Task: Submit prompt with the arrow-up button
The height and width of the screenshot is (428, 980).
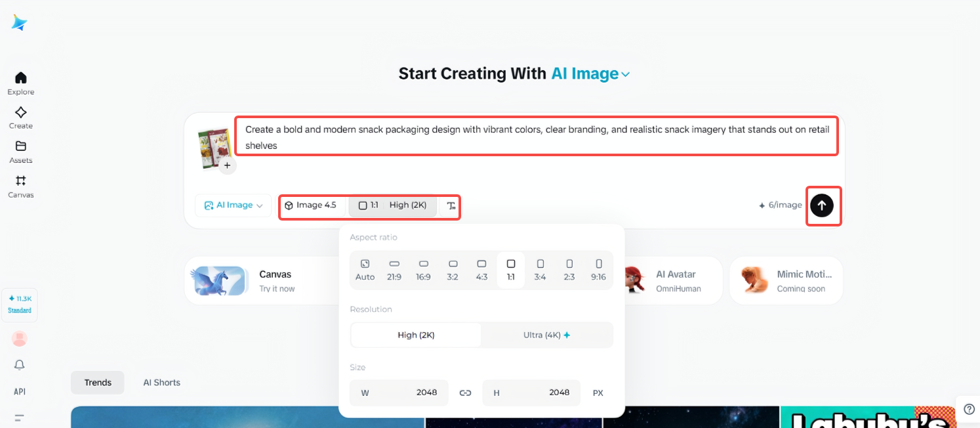Action: (x=822, y=205)
